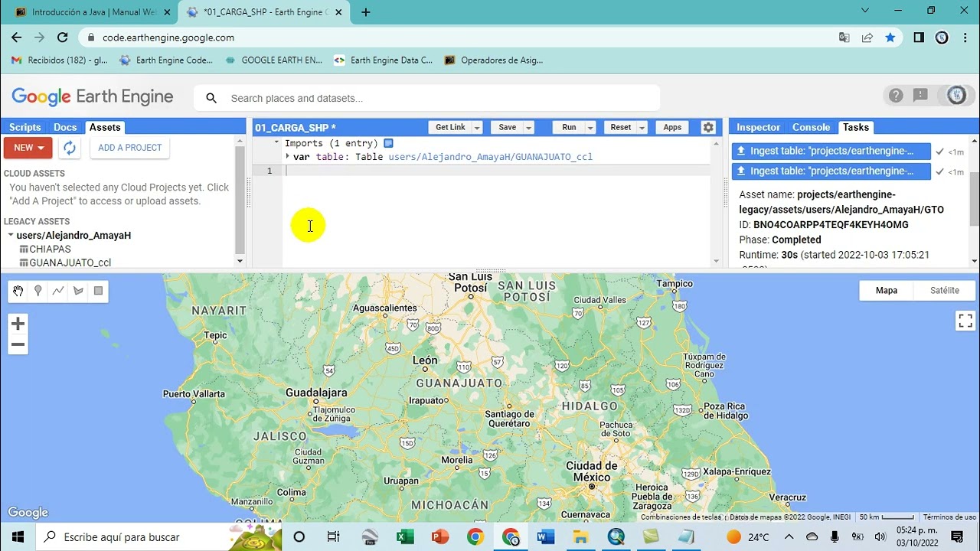Run the script

click(x=569, y=128)
